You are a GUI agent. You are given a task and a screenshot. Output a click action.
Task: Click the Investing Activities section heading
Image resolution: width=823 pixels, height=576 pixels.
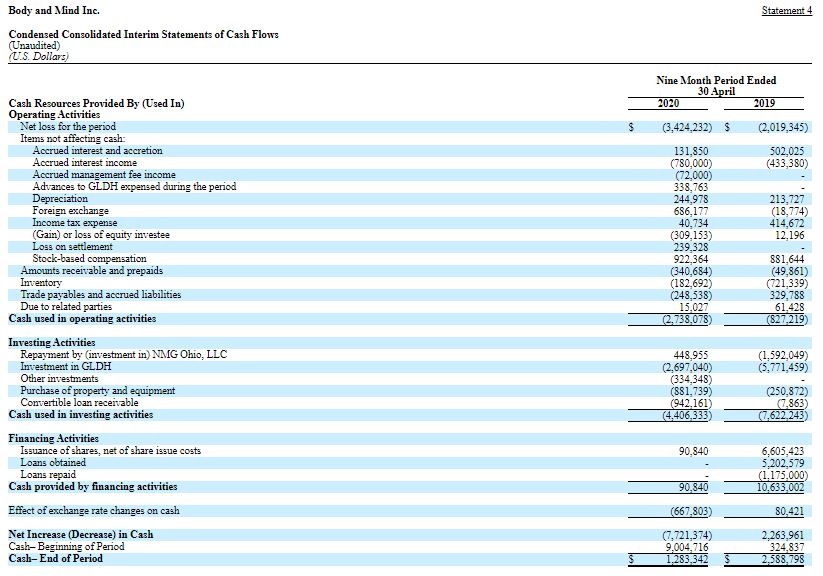[52, 342]
